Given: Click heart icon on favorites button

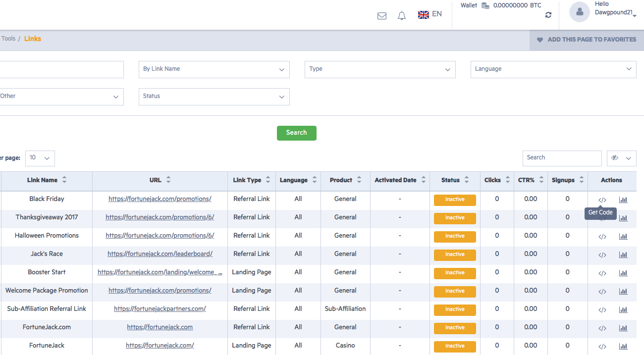Looking at the screenshot, I should pyautogui.click(x=540, y=40).
